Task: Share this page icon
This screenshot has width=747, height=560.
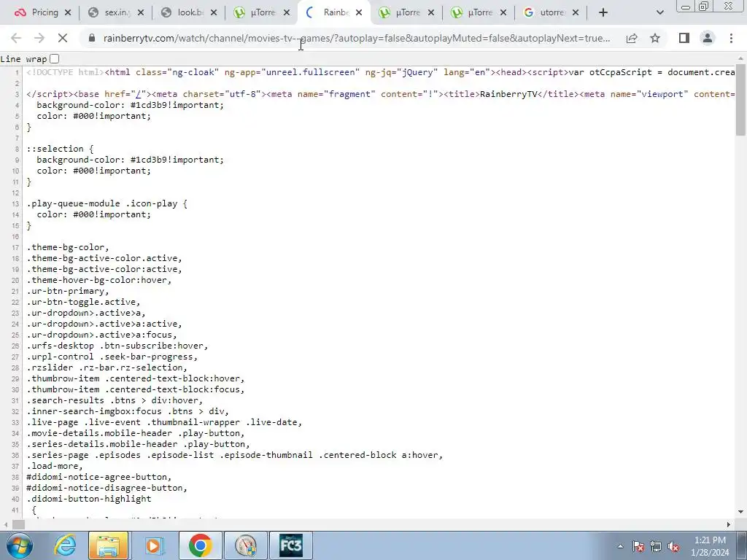Action: [x=632, y=38]
